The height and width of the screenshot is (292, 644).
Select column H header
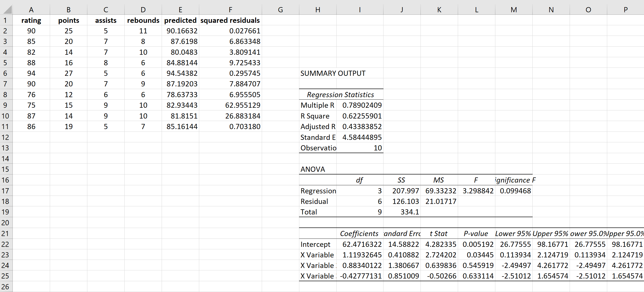coord(317,10)
